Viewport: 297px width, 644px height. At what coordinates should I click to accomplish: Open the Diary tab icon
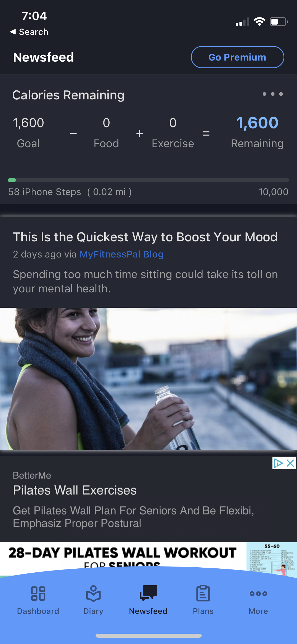click(93, 594)
